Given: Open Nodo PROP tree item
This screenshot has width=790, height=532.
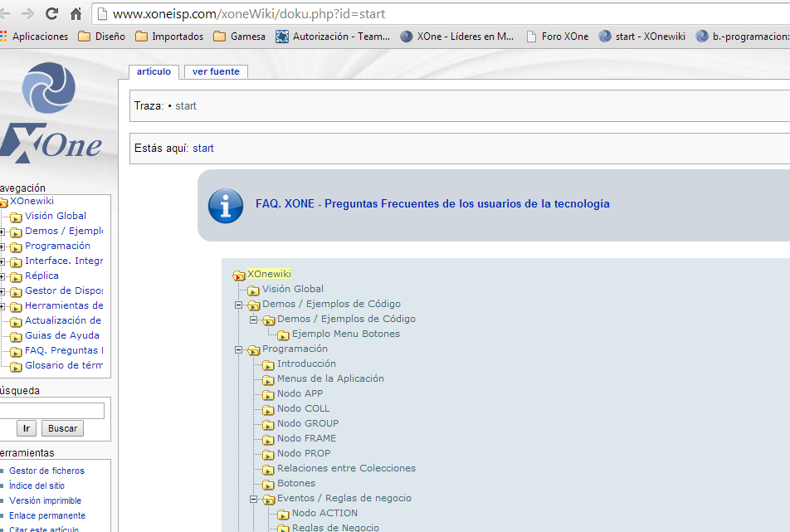Looking at the screenshot, I should (x=304, y=453).
